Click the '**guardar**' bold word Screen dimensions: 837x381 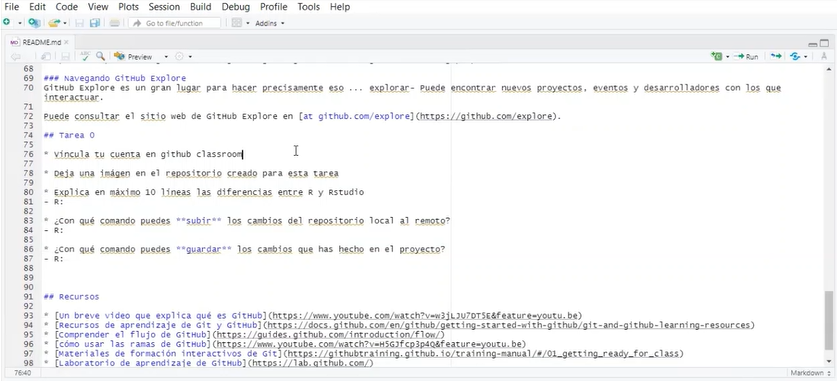[204, 249]
